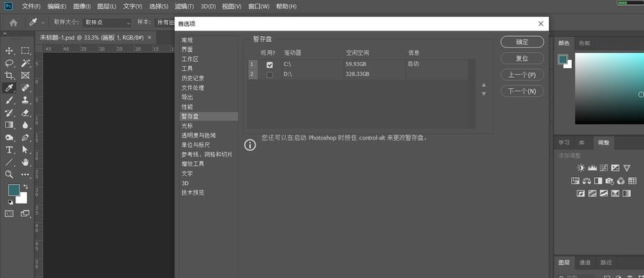Click the 确定 button
The image size is (644, 278).
[522, 42]
